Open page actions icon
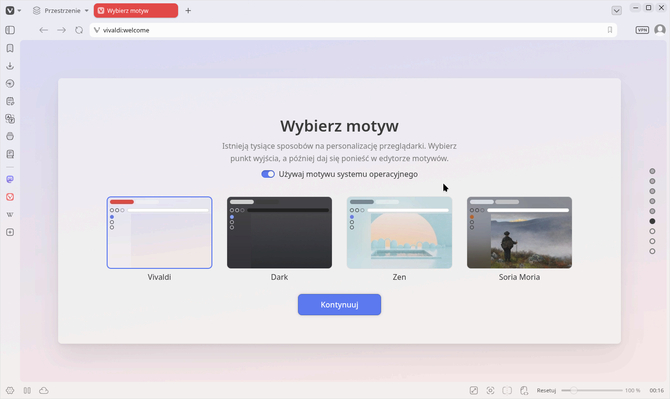Image resolution: width=670 pixels, height=399 pixels. coord(524,390)
